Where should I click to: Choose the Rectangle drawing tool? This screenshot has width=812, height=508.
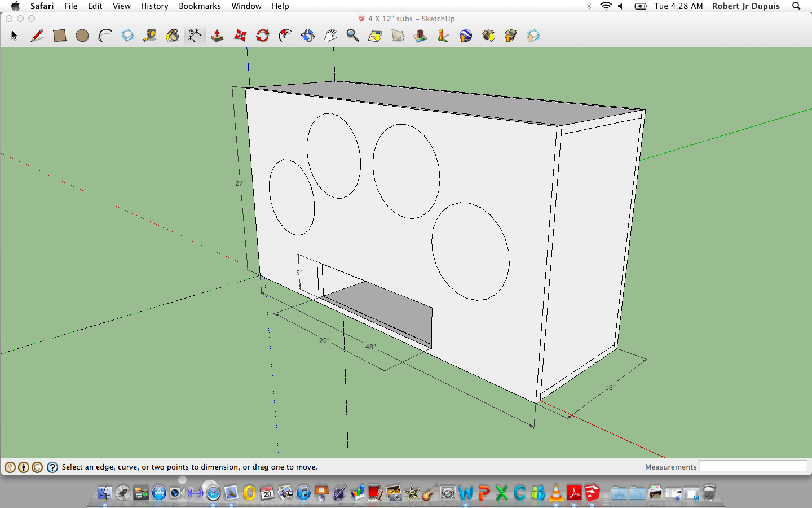pos(60,36)
